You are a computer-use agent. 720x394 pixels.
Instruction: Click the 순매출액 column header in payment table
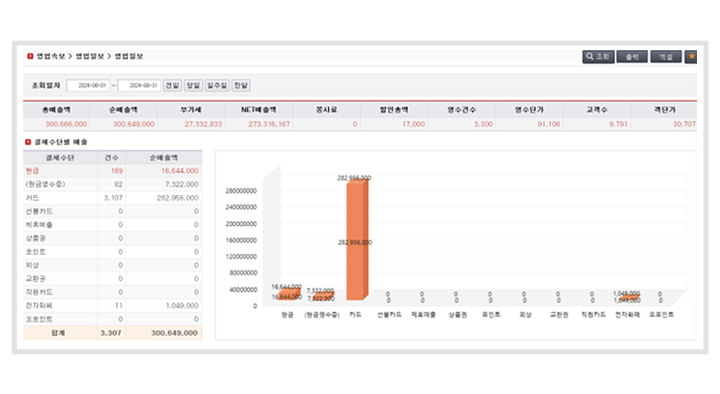click(x=163, y=158)
